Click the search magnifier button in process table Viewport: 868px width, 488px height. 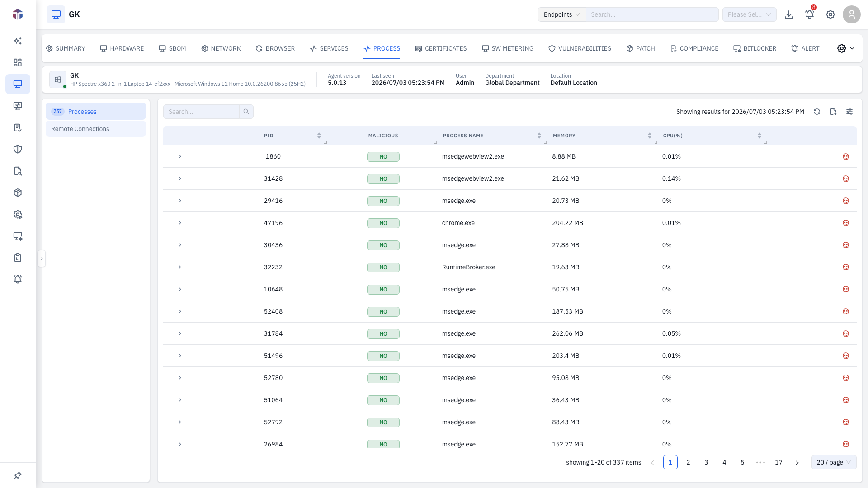(246, 112)
